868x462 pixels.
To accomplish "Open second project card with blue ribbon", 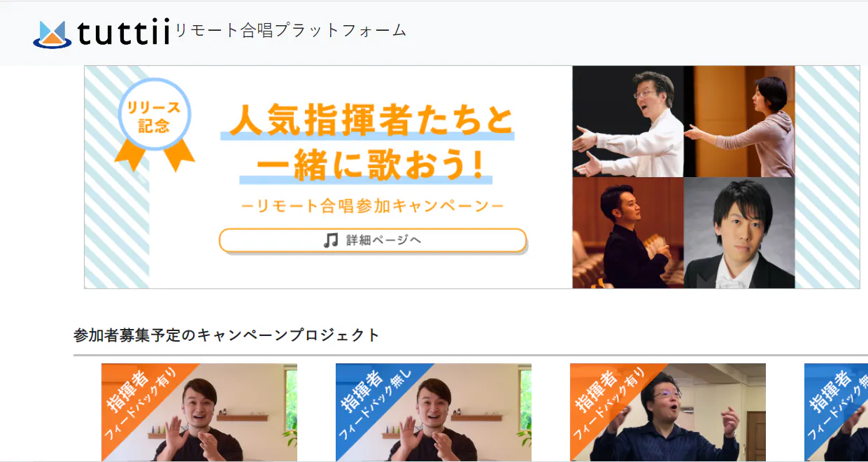I will (x=434, y=412).
